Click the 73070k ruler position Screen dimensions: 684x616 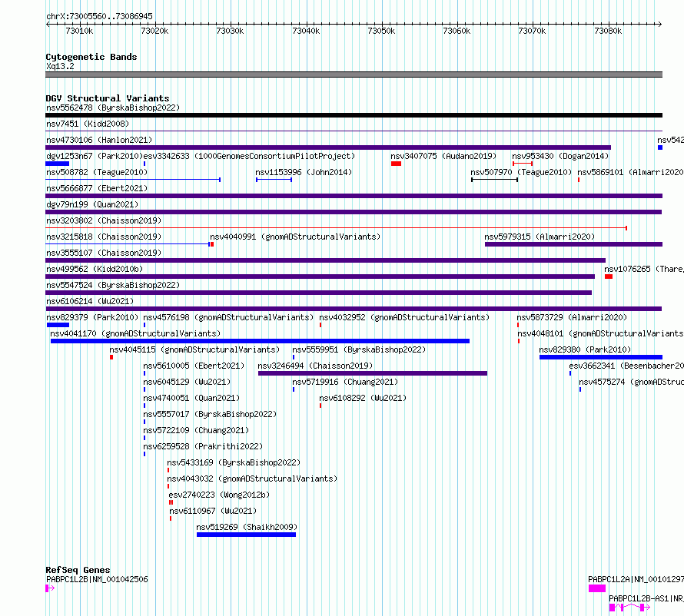(532, 31)
